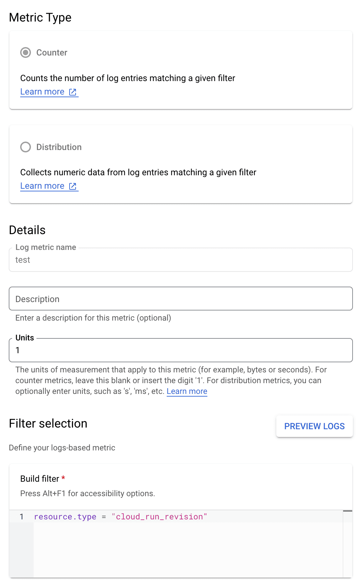Viewport: 364px width, 588px height.
Task: Click the resource.type filter line in editor
Action: click(65, 517)
